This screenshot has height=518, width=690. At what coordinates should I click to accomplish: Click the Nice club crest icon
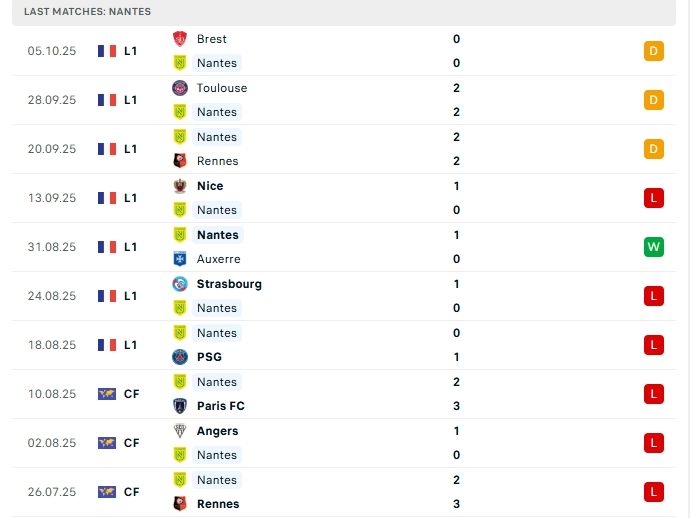[x=180, y=186]
